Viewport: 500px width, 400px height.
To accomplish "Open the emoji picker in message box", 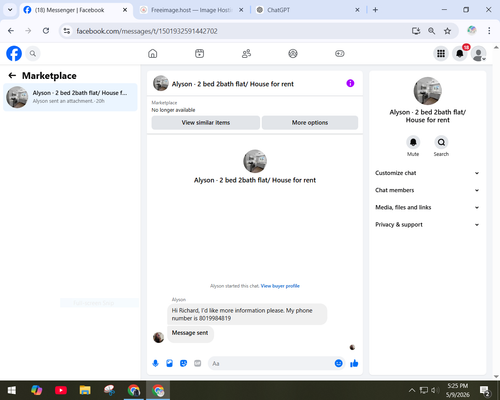I will (x=338, y=363).
